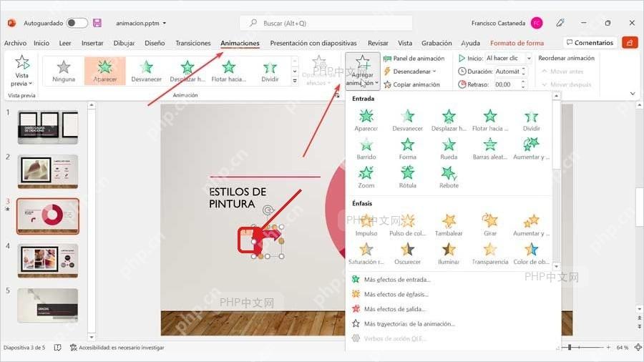Screen dimensions: 644x362
Task: Open the Inicio 'Al hacer clic' dropdown
Action: 509,58
